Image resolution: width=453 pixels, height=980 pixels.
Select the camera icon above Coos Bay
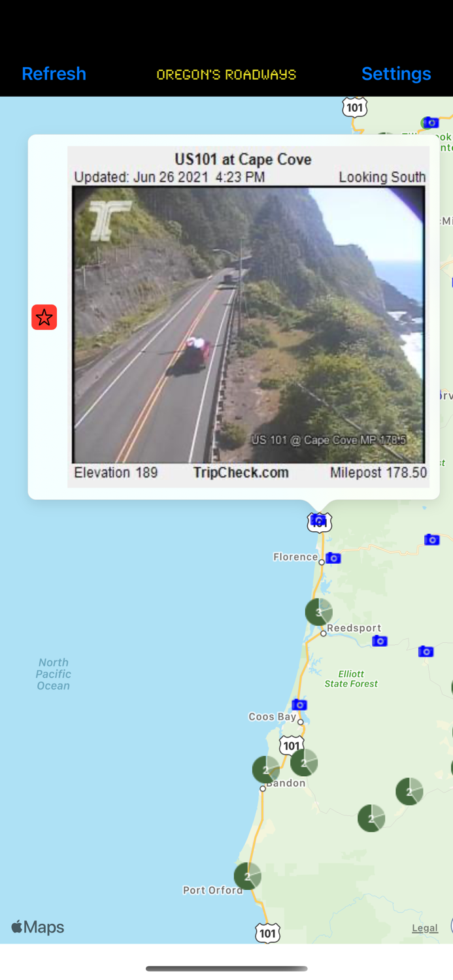click(x=299, y=704)
